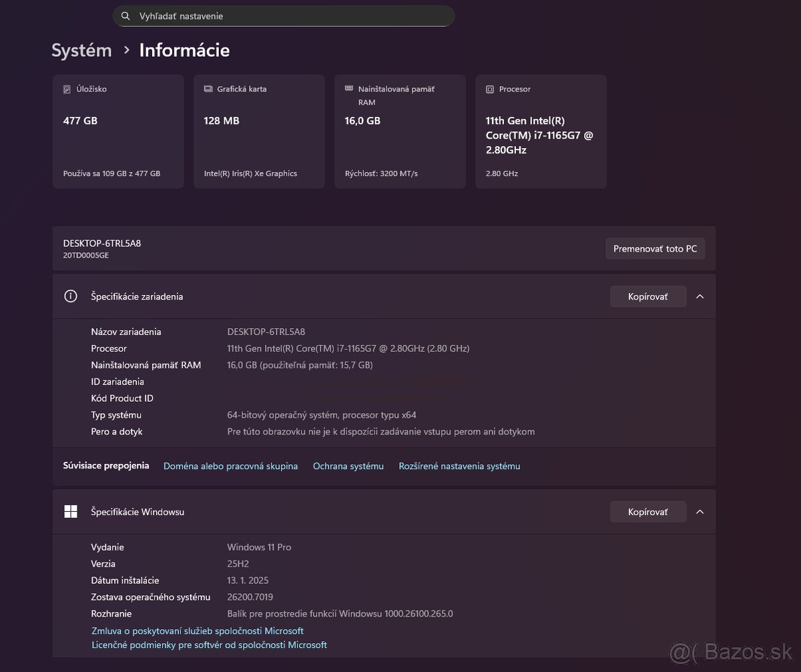Click the Procesor chip icon
801x672 pixels.
click(490, 89)
